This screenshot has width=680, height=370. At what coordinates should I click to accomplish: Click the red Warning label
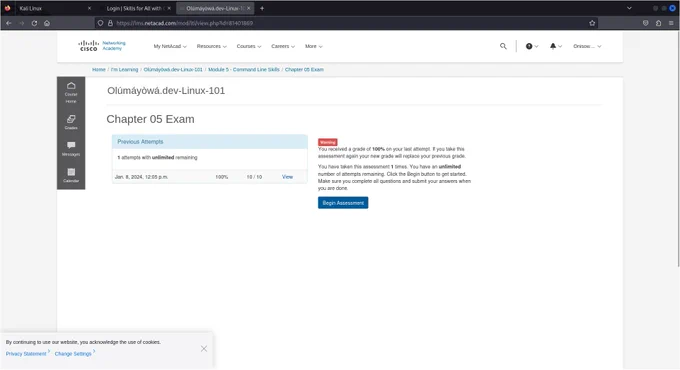(327, 142)
